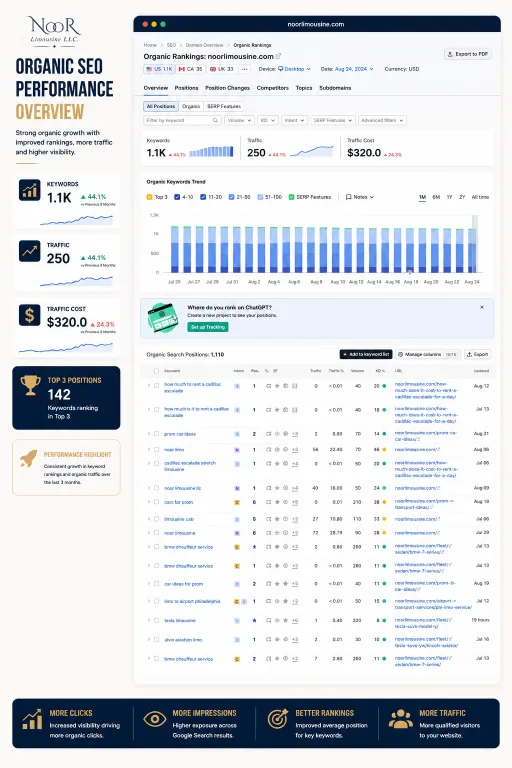512x768 pixels.
Task: Open the external link icon beside noorlimousine.com title
Action: click(x=278, y=56)
